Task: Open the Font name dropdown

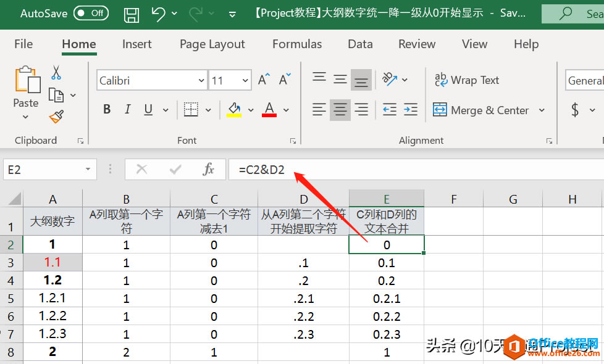Action: [x=201, y=80]
